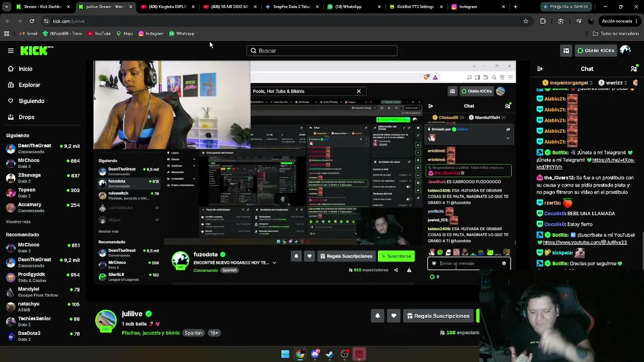
Task: Open the YouTube bookmark
Action: (99, 34)
